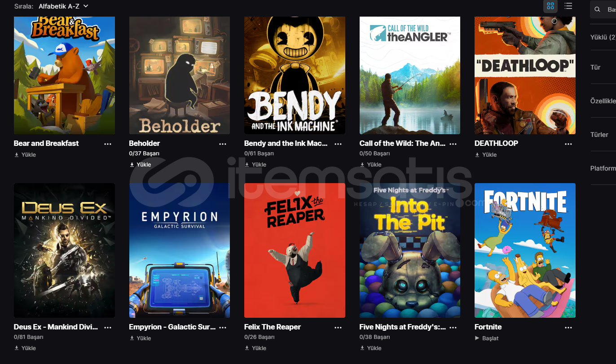
Task: Open three-dot menu for Deus Ex
Action: point(108,328)
